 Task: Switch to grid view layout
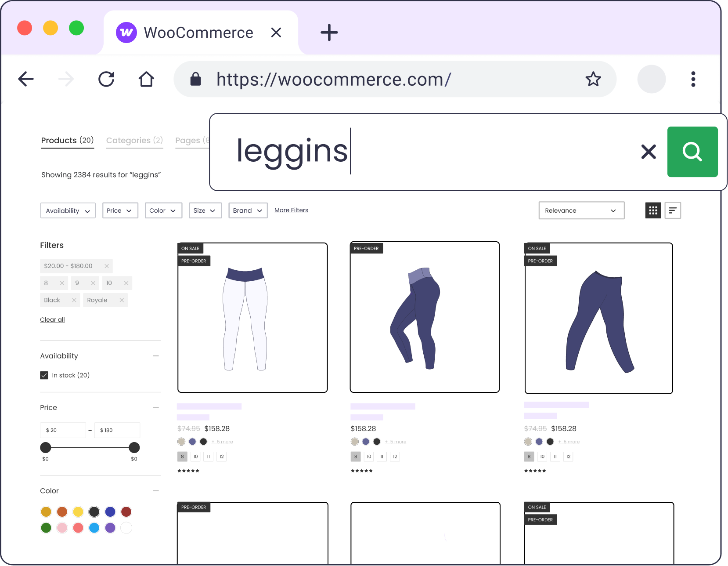pos(653,210)
